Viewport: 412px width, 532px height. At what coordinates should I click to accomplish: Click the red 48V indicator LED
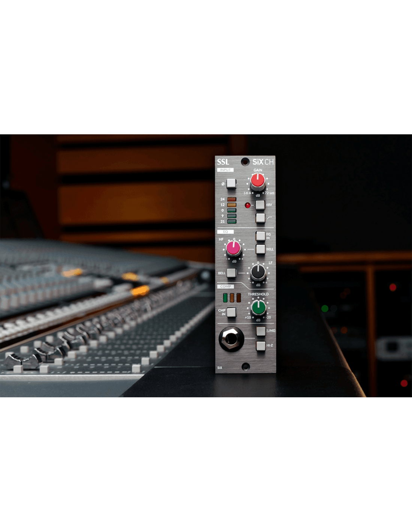[248, 205]
